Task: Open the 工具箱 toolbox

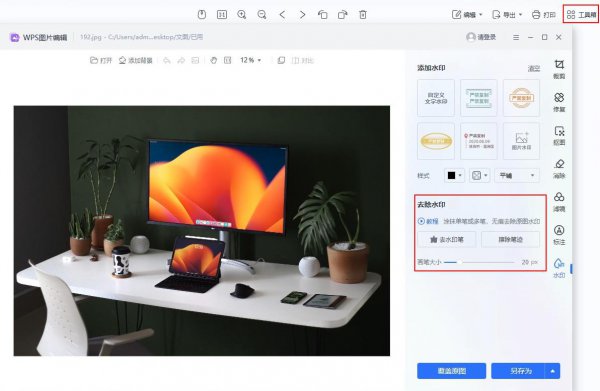Action: coord(581,15)
